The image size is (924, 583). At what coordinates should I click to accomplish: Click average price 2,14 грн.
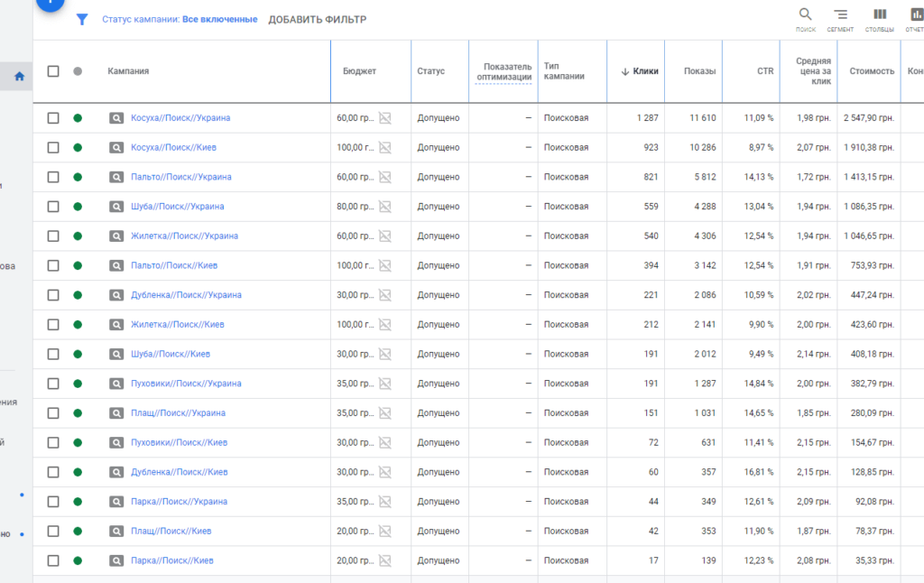[x=814, y=354]
